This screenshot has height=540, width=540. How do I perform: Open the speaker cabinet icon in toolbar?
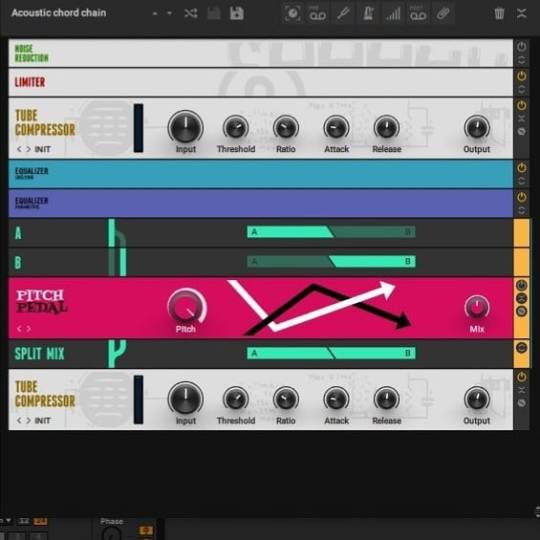pos(292,13)
